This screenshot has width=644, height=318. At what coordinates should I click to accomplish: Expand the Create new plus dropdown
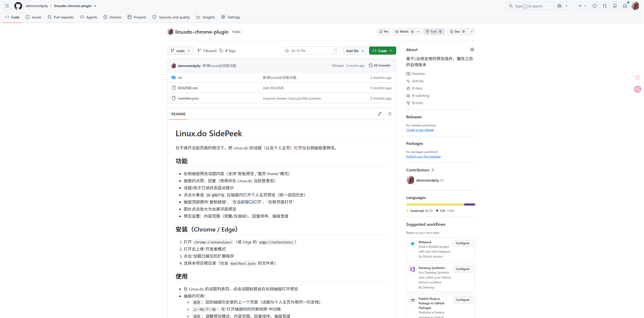[x=582, y=6]
